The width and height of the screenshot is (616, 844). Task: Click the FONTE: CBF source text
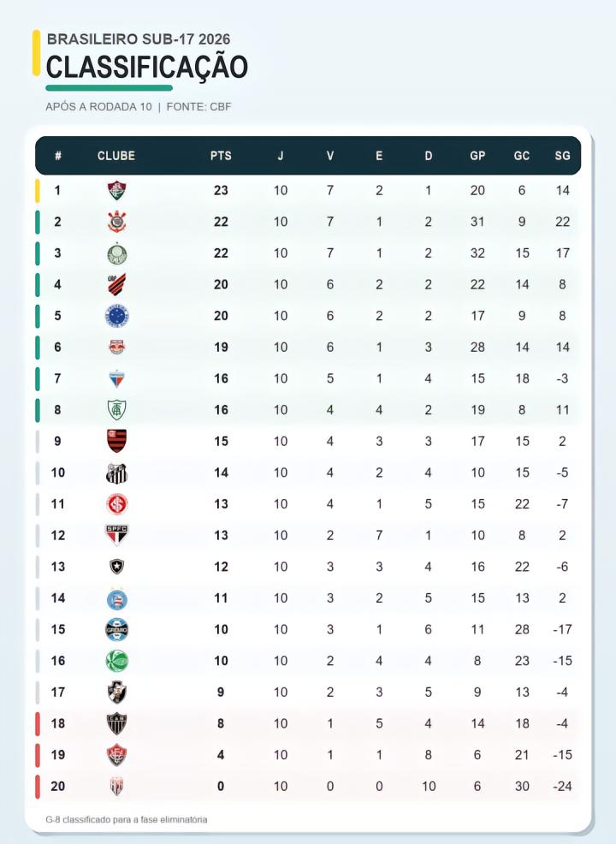click(x=198, y=107)
